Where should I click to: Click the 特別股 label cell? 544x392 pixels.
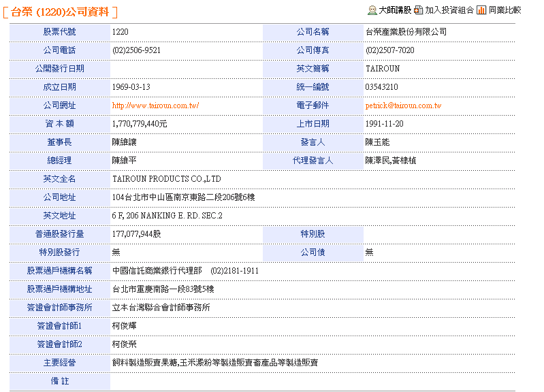[313, 234]
